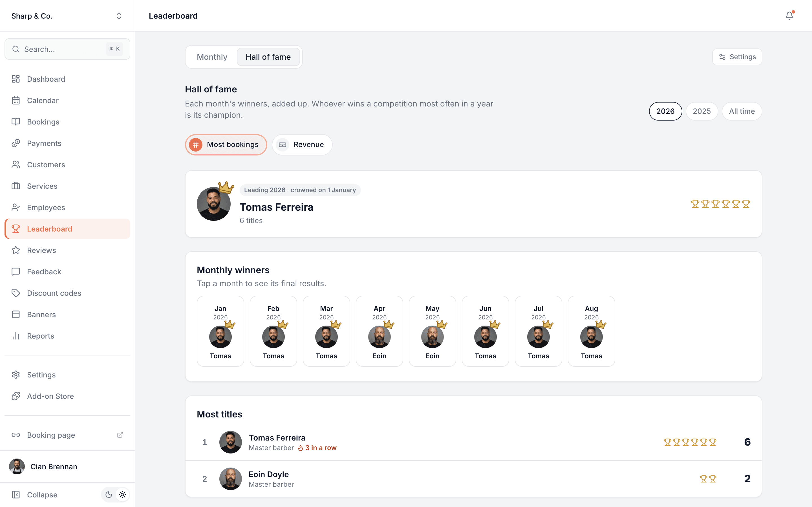Switch to light mode sun toggle
The height and width of the screenshot is (507, 812).
coord(122,495)
